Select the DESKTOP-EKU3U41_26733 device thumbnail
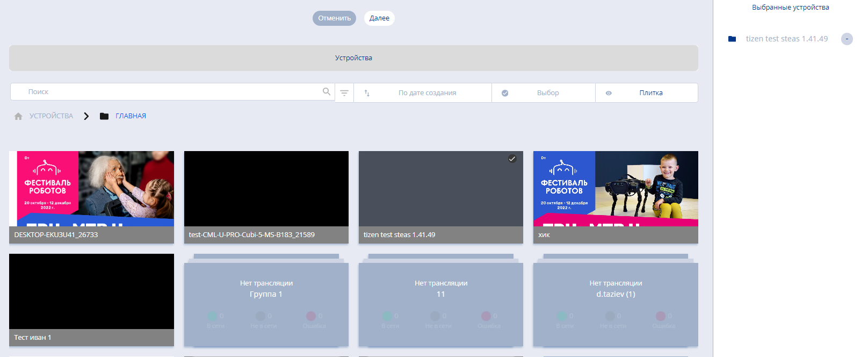 click(91, 189)
